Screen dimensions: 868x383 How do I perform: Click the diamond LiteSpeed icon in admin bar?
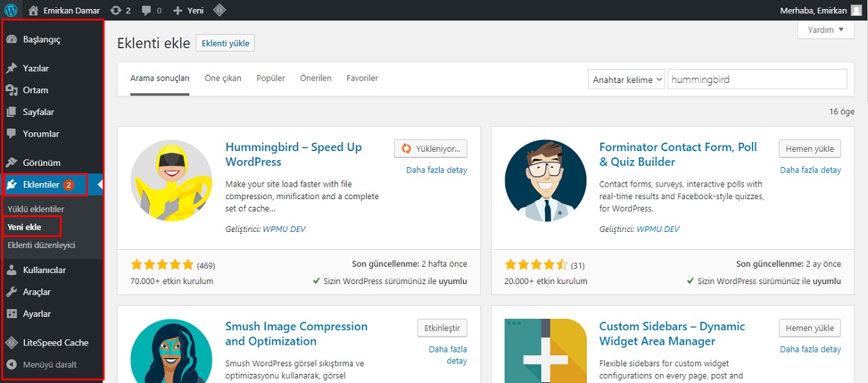click(219, 10)
